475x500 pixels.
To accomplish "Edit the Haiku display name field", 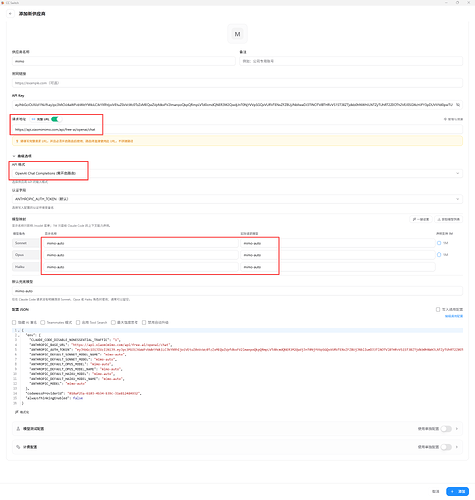I will tap(141, 267).
